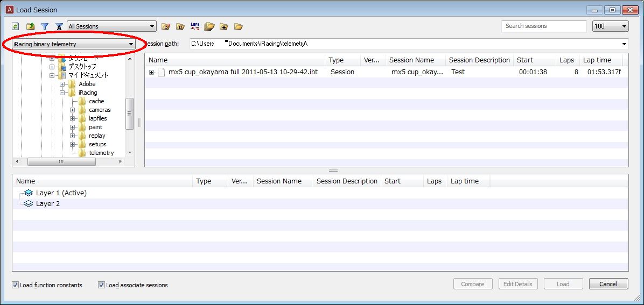Sort by Lap time column in upper list

601,60
